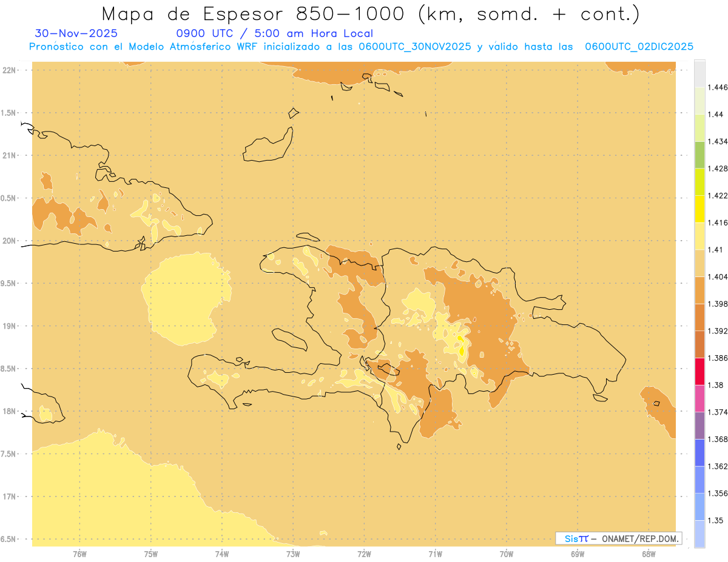Click the 18N latitude axis label
This screenshot has height=562, width=728.
(10, 412)
